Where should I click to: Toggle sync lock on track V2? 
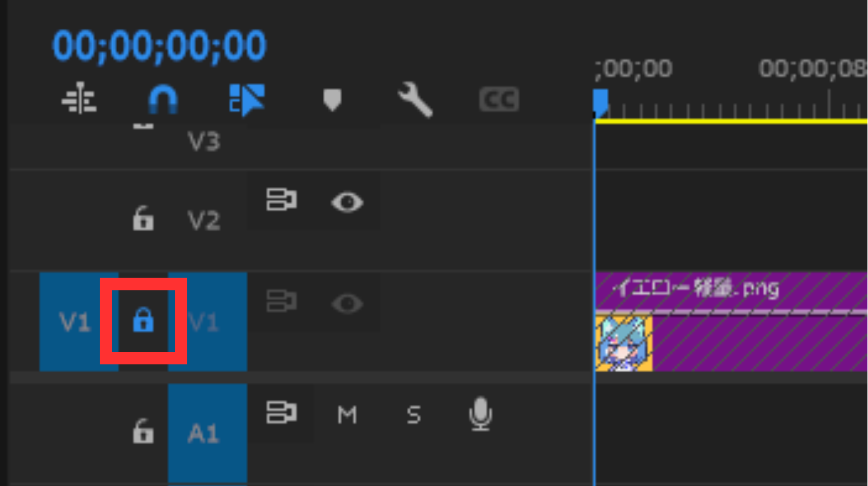(282, 200)
